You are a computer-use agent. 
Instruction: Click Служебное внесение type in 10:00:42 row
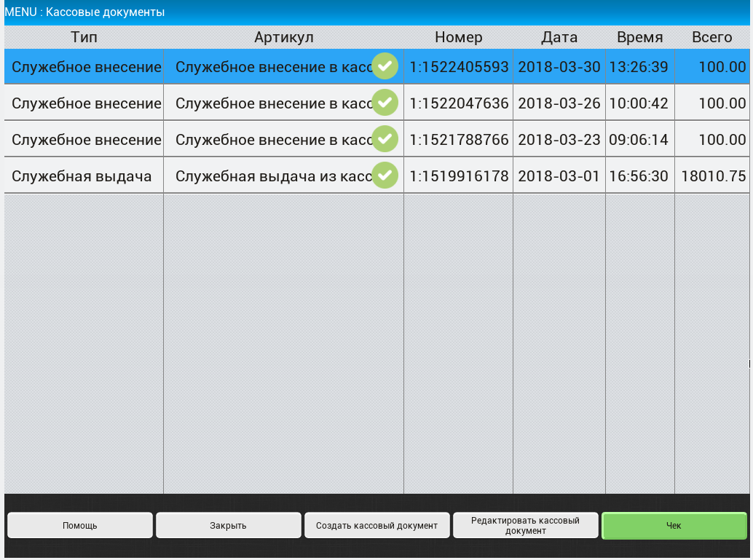pyautogui.click(x=84, y=103)
